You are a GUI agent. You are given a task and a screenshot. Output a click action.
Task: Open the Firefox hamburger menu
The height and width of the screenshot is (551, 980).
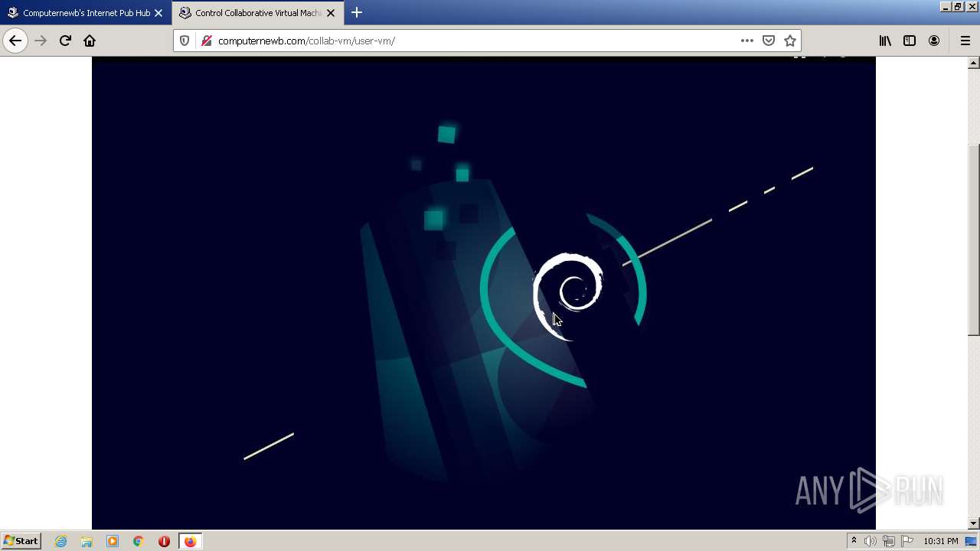[x=965, y=41]
